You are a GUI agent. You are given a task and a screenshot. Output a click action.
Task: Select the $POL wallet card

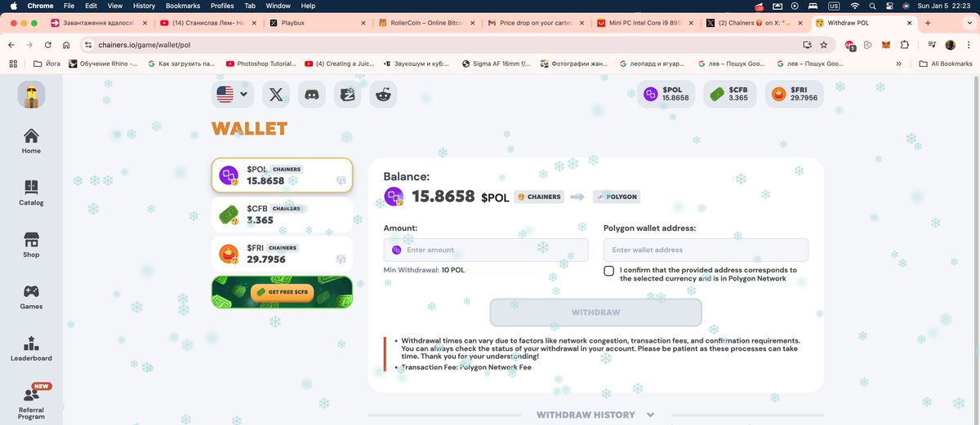point(282,175)
